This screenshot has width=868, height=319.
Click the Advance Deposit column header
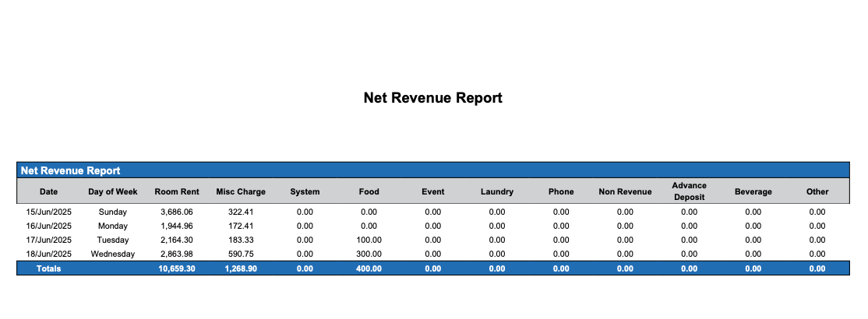[689, 191]
